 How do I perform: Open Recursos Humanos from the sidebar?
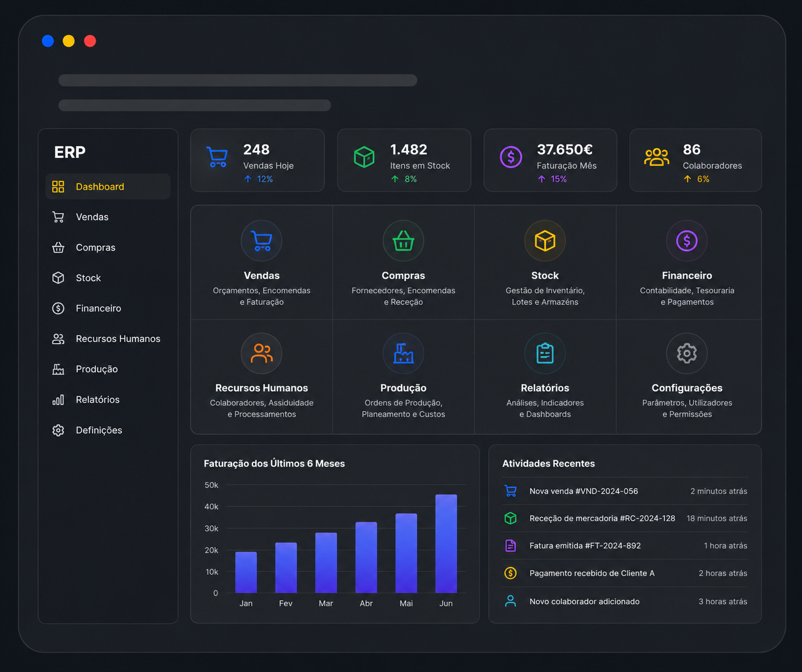tap(108, 339)
